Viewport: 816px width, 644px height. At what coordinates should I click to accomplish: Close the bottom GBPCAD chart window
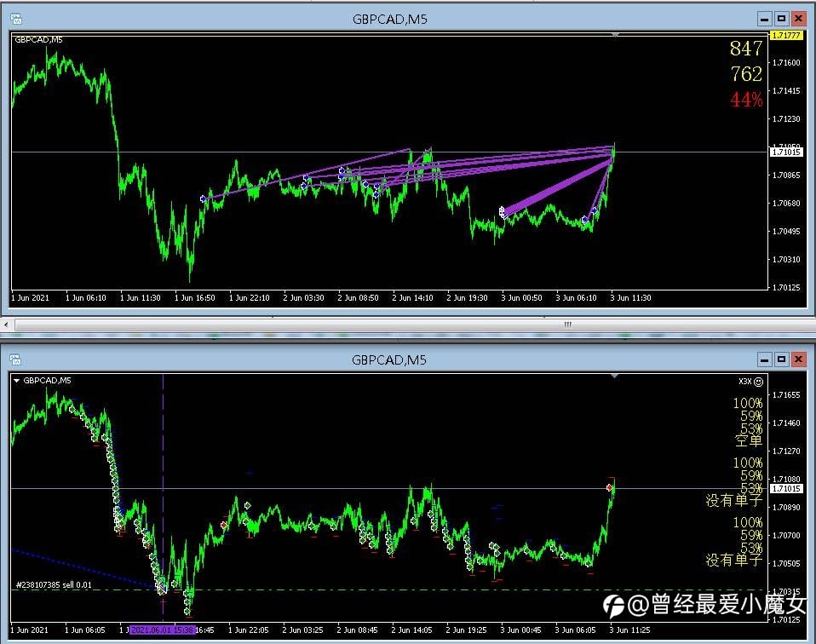(798, 359)
